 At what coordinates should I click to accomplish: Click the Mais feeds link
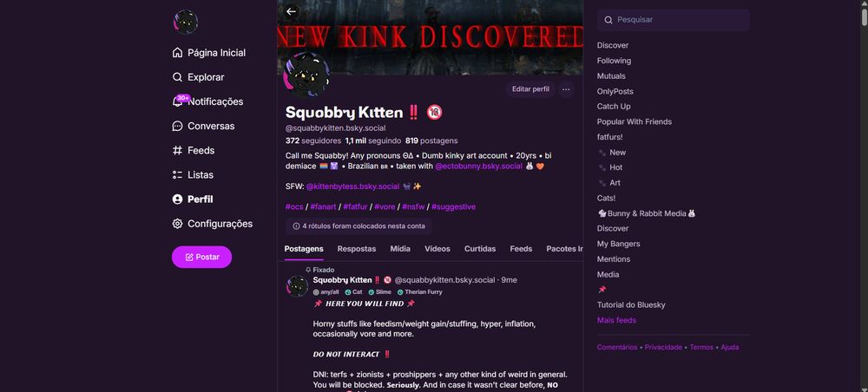(616, 320)
